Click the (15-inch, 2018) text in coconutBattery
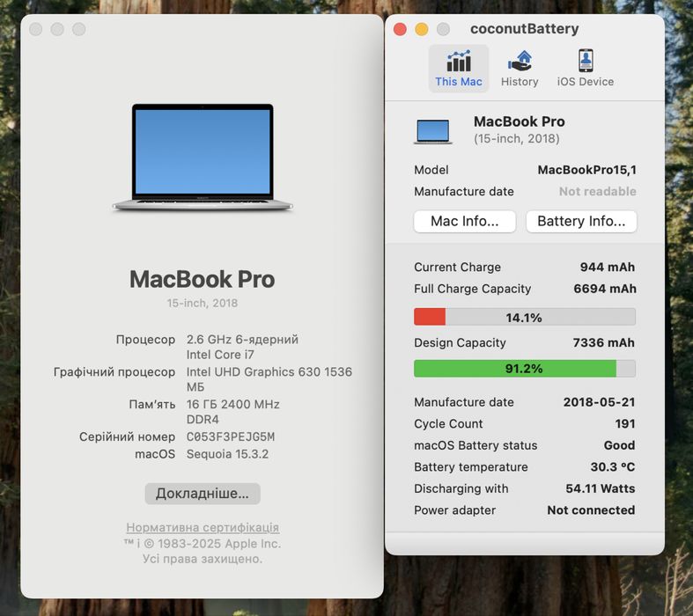The image size is (693, 616). tap(517, 139)
